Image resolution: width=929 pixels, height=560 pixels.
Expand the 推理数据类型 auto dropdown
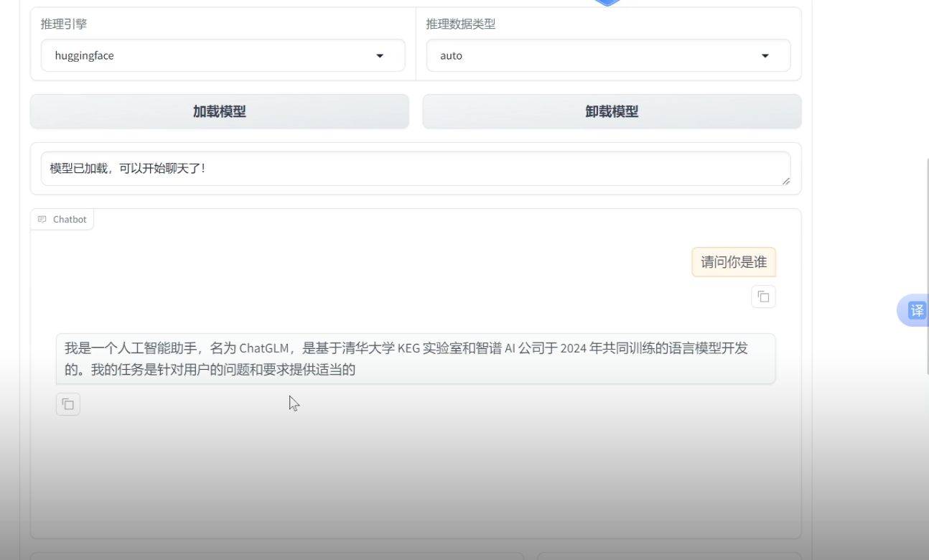click(608, 55)
